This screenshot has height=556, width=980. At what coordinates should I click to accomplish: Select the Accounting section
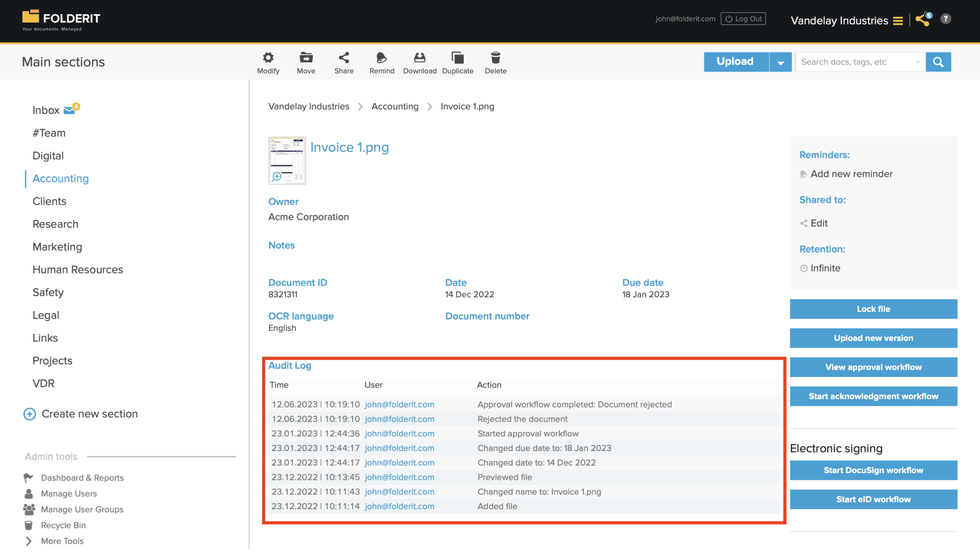(61, 179)
